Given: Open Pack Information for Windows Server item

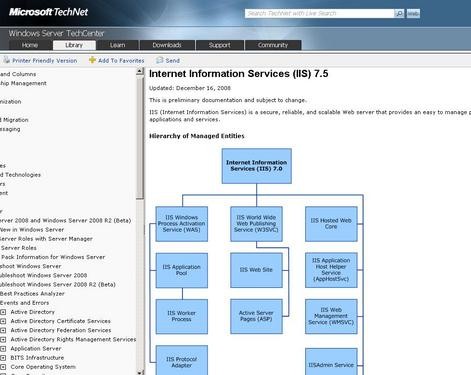Looking at the screenshot, I should point(53,257).
